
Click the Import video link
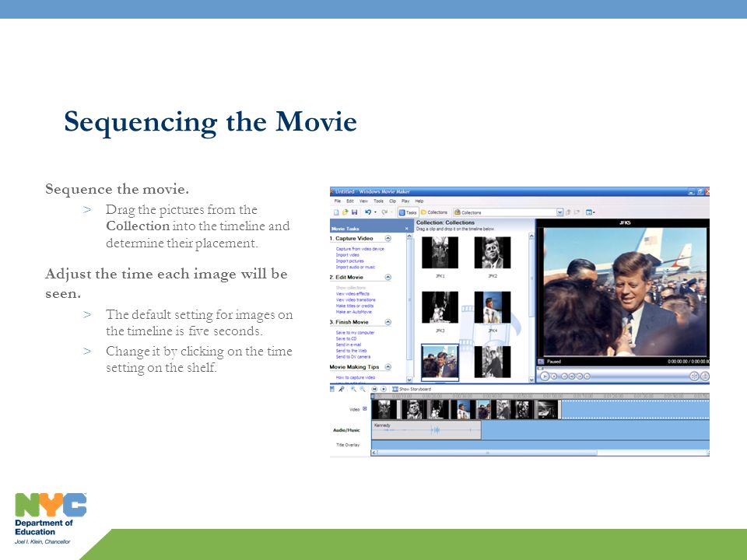click(347, 255)
